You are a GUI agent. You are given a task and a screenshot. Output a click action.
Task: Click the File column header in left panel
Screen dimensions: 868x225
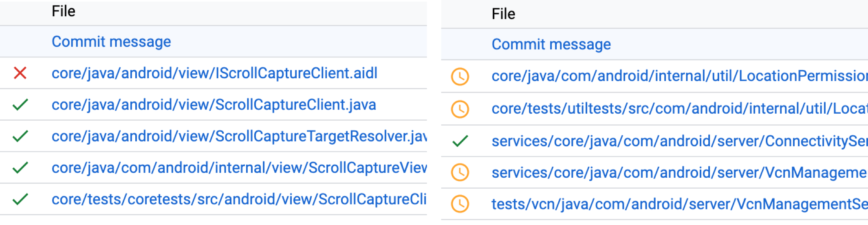(64, 11)
